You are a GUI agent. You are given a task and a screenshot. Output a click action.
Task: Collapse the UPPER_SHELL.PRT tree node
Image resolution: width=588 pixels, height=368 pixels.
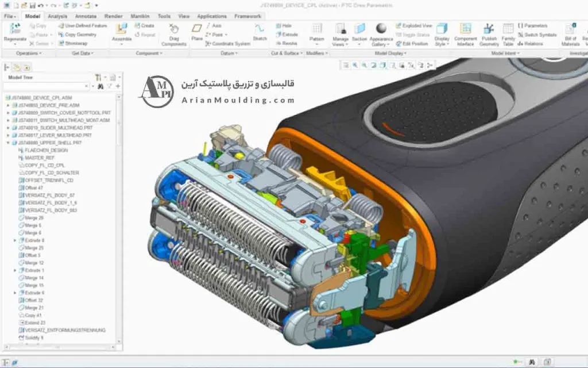(x=8, y=143)
